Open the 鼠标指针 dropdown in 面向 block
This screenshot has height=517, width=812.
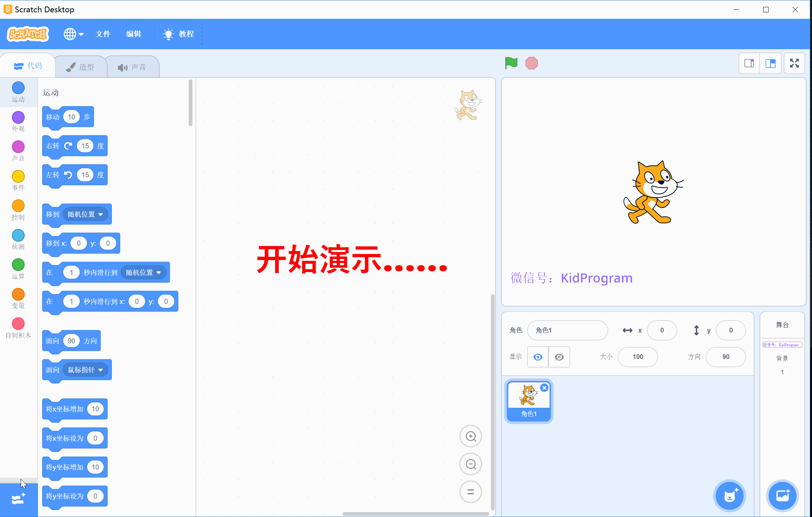coord(85,370)
